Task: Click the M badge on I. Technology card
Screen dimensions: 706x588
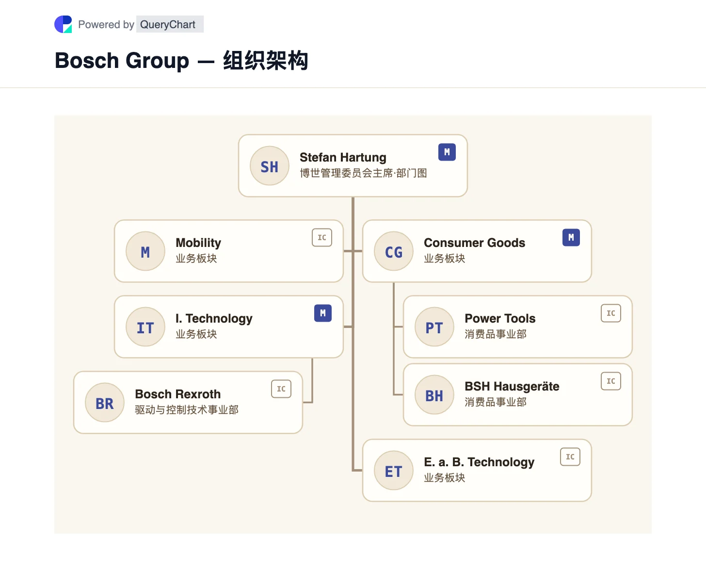Action: click(323, 313)
